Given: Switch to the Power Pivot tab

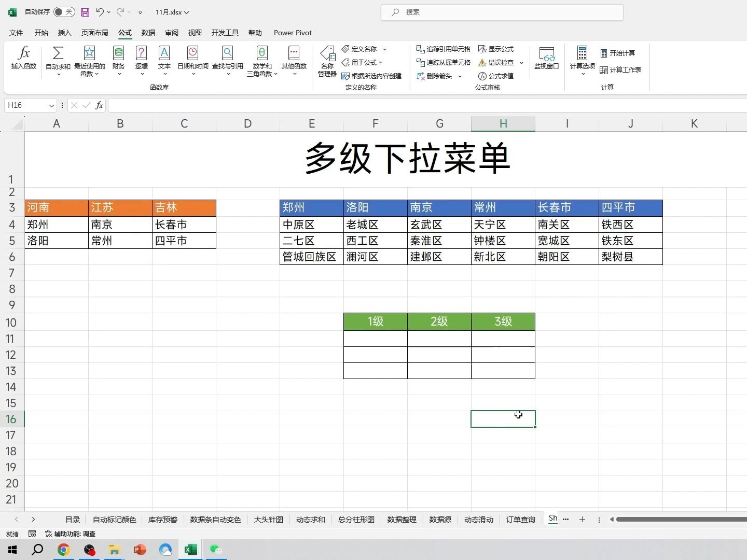Looking at the screenshot, I should coord(293,33).
